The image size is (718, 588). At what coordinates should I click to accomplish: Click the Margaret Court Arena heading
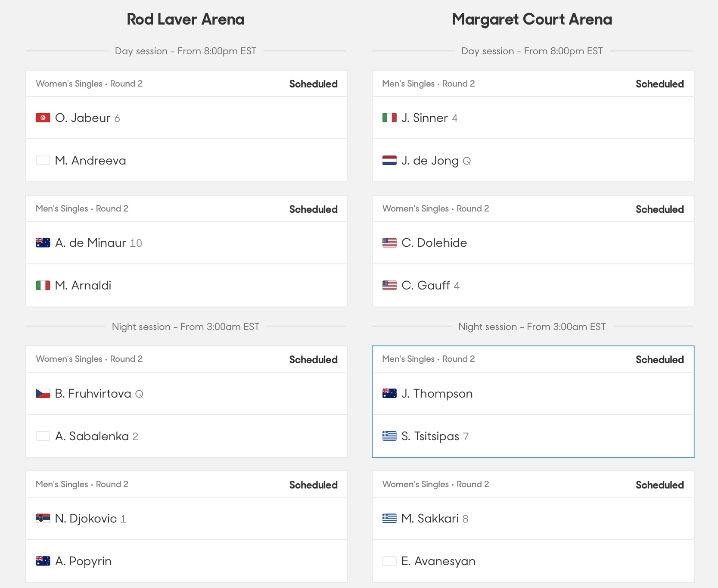(532, 19)
